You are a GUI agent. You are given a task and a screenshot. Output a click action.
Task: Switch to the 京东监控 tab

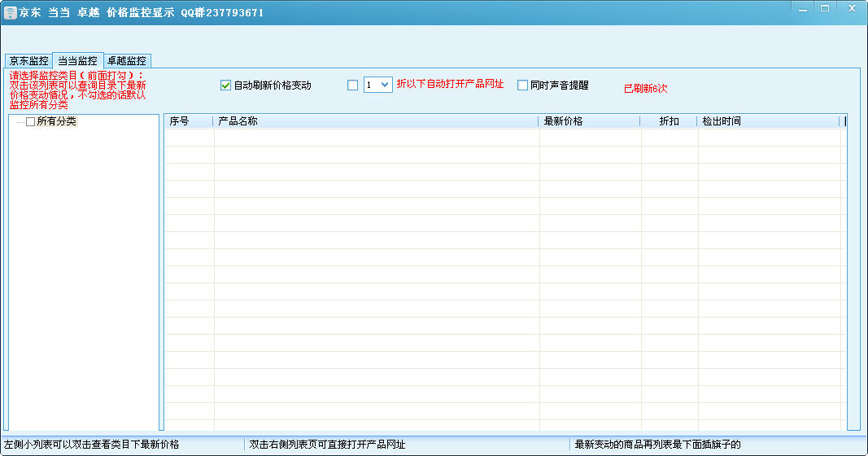28,61
